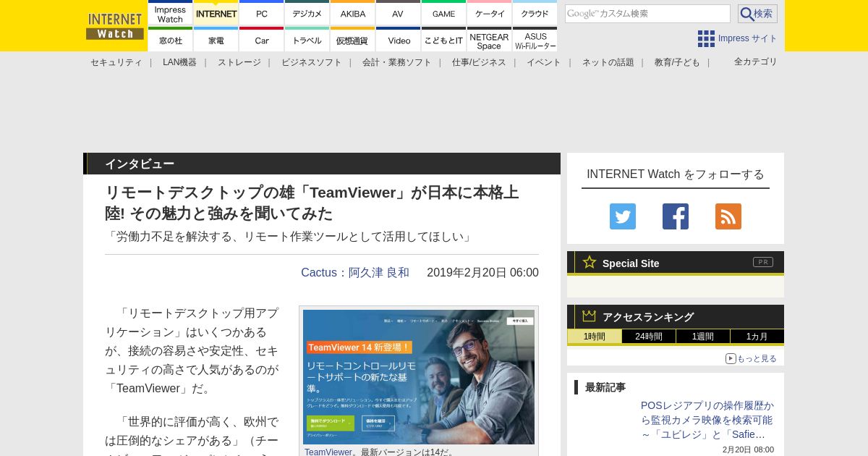The image size is (868, 456).
Task: Switch to the PC site tab
Action: click(262, 13)
